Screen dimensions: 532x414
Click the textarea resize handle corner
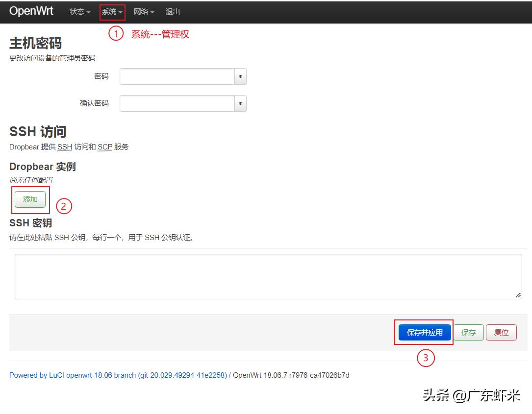click(518, 294)
